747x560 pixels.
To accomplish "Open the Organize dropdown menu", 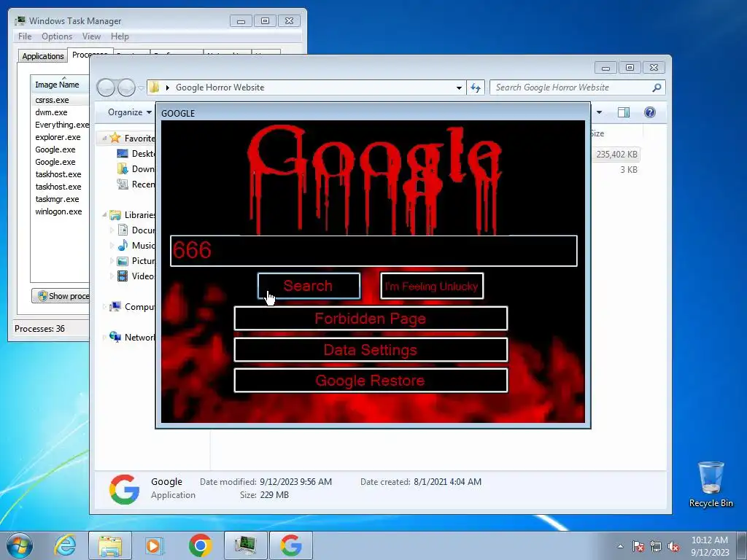I will click(x=129, y=112).
